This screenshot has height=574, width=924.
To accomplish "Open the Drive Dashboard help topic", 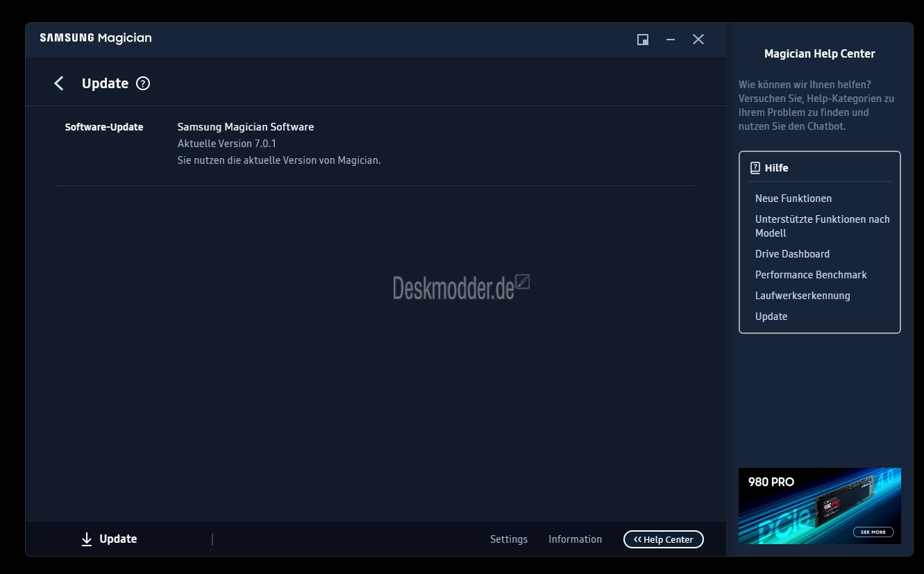I will [793, 254].
